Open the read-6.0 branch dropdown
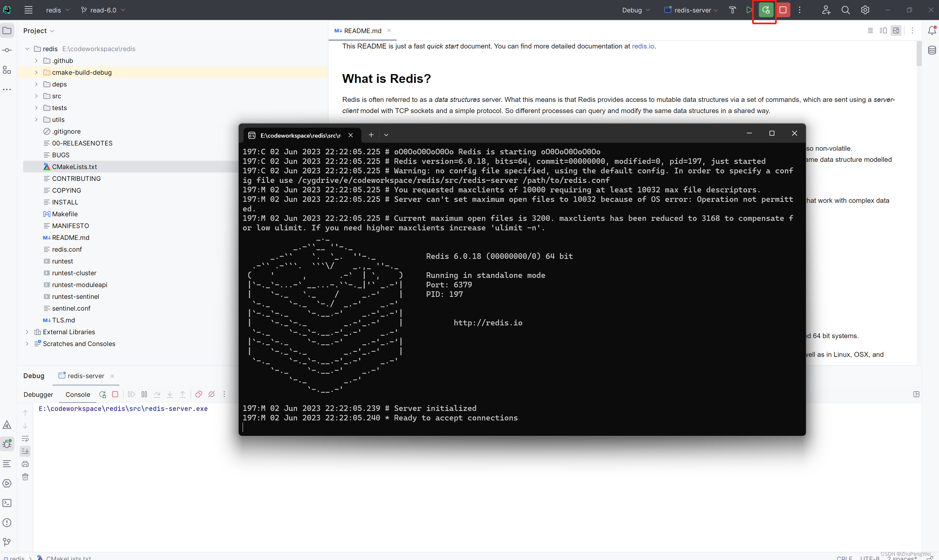The image size is (939, 560). 103,10
